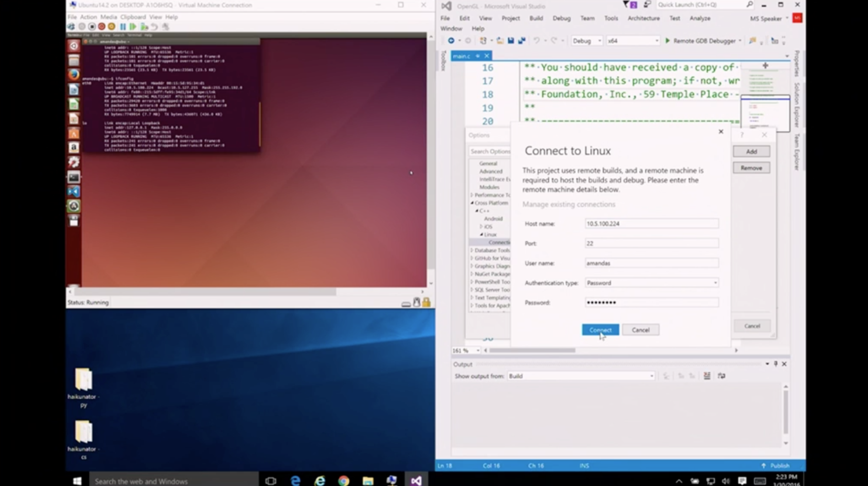Screen dimensions: 868x486
Task: Open the Terminal icon in the Ubuntu launcher
Action: [74, 177]
